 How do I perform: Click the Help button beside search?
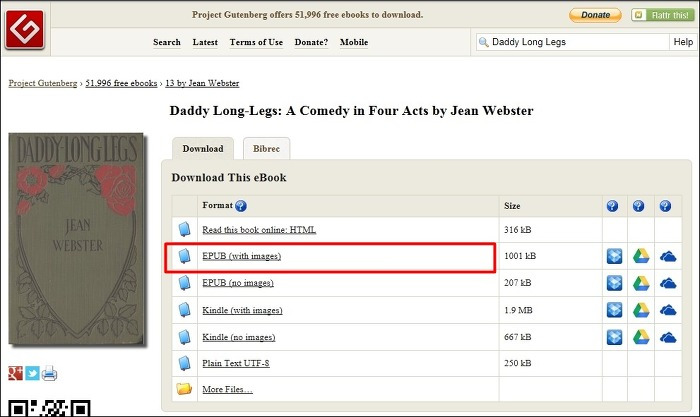coord(683,42)
